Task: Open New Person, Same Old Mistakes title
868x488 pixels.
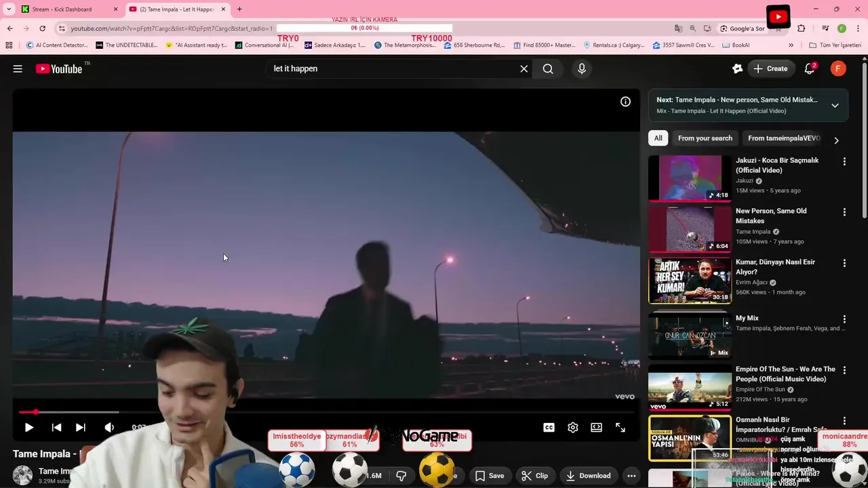Action: pos(771,216)
